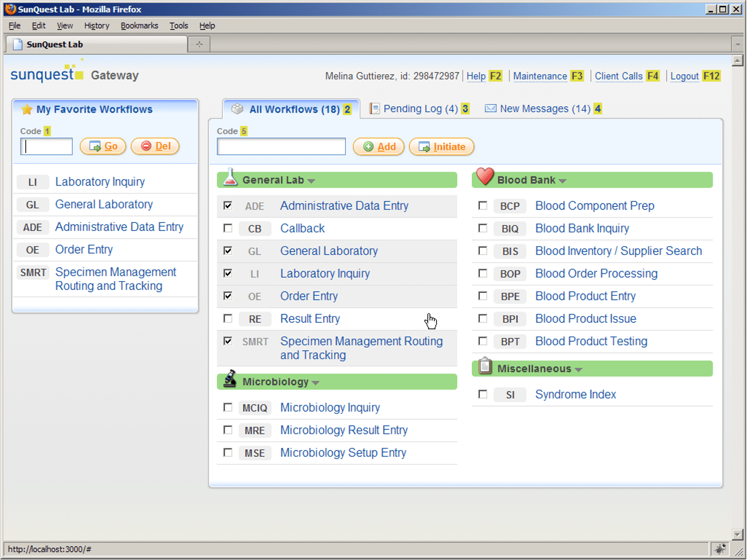747x560 pixels.
Task: Click the notepad icon beside Pending Log
Action: (x=374, y=108)
